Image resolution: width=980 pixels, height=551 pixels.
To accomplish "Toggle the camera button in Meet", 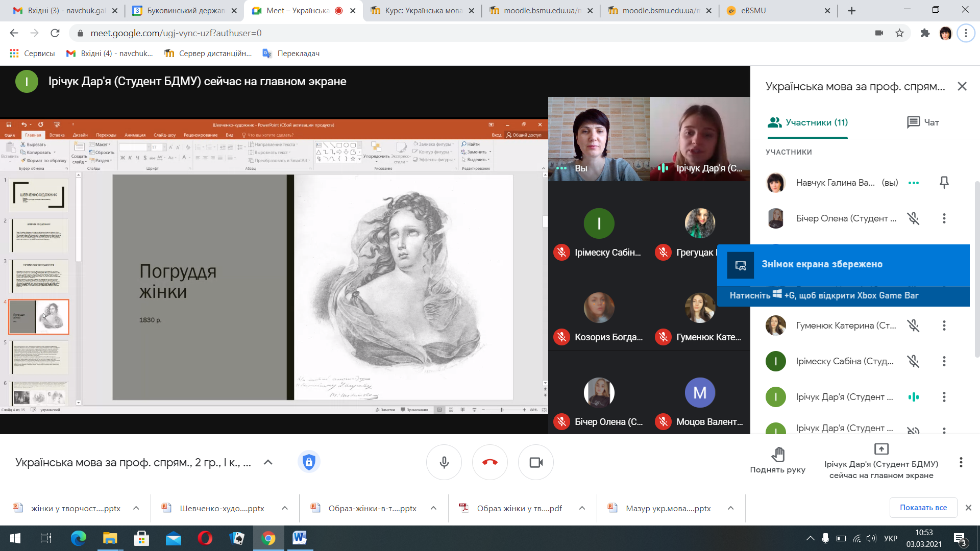I will click(x=536, y=462).
